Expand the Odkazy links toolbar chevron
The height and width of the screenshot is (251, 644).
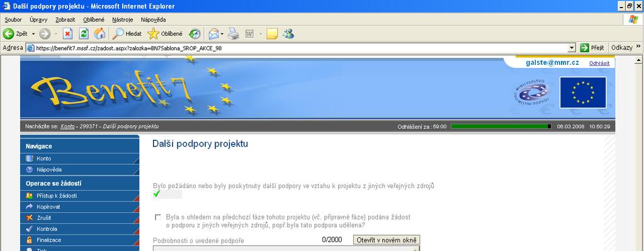pyautogui.click(x=638, y=47)
